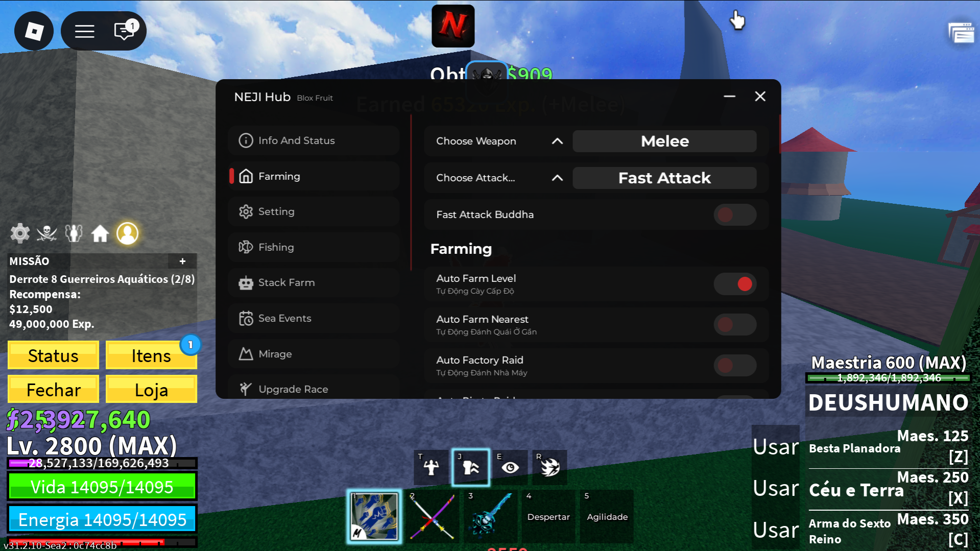
Task: Open the Stack Farm tab
Action: (x=314, y=282)
